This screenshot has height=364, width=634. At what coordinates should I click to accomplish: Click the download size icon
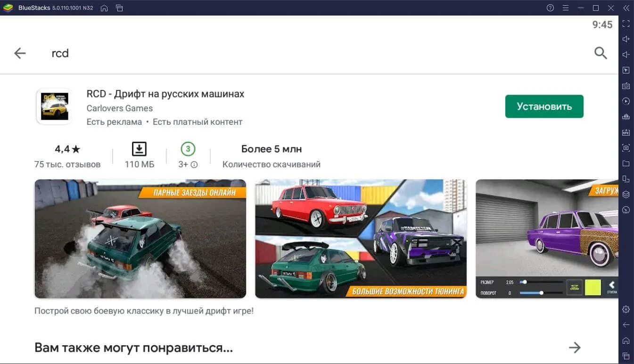pyautogui.click(x=139, y=149)
